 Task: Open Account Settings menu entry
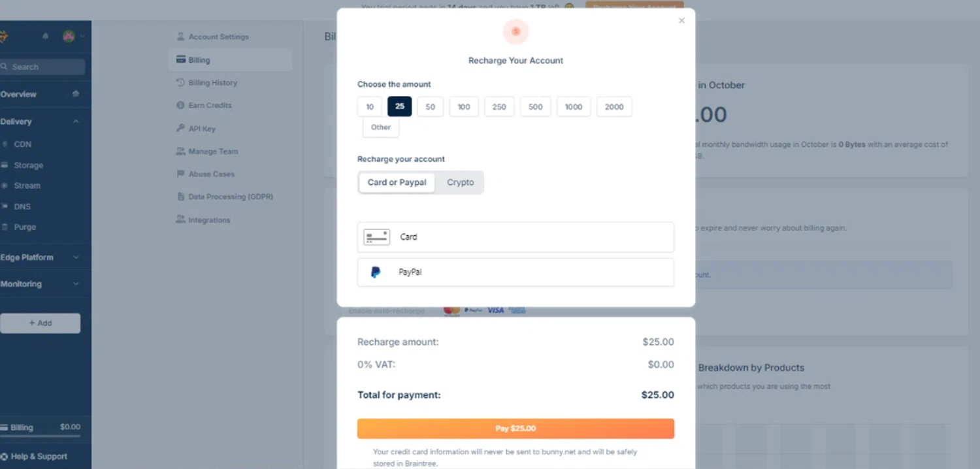click(218, 37)
